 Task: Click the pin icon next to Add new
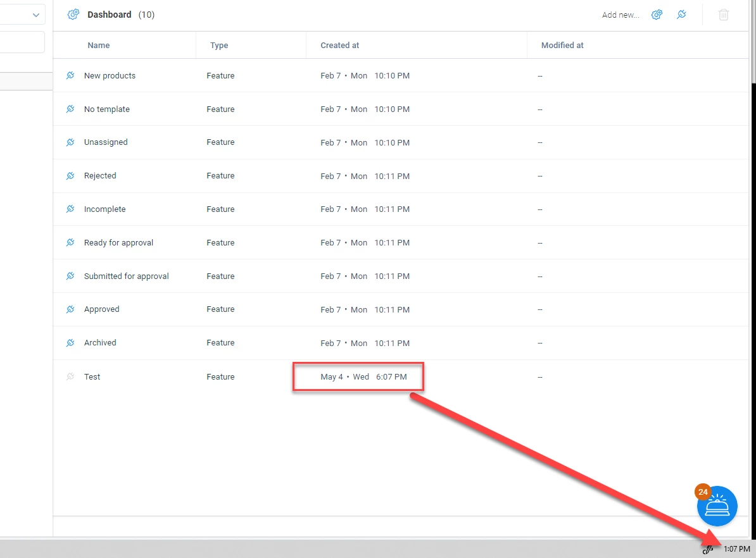coord(681,15)
